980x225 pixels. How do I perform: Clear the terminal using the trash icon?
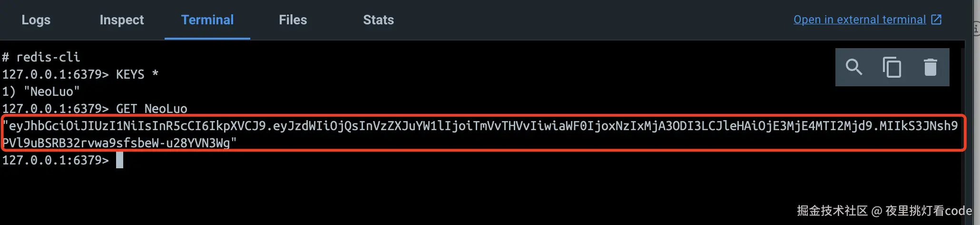pyautogui.click(x=930, y=67)
